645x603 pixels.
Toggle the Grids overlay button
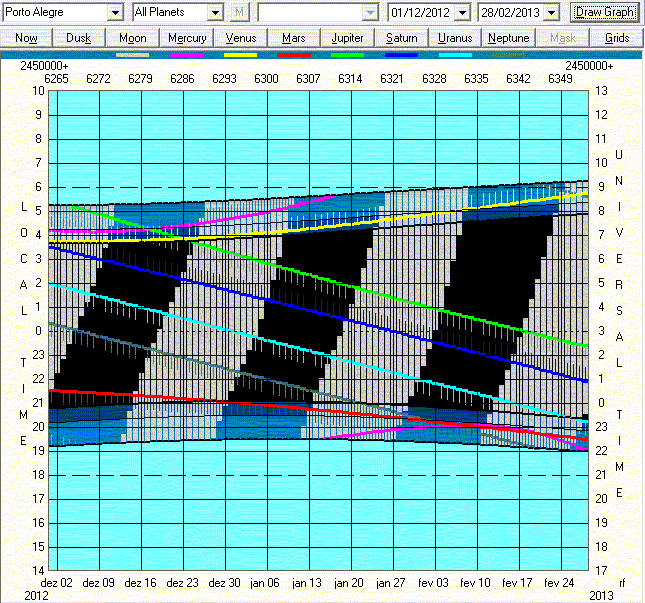click(x=617, y=37)
